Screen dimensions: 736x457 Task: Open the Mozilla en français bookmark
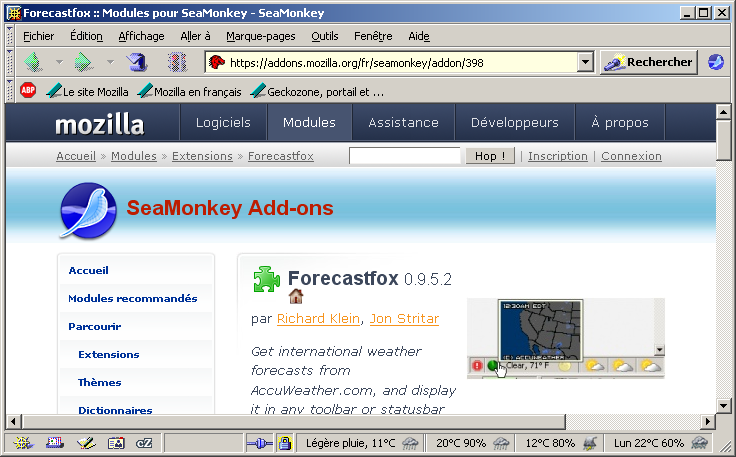[x=189, y=91]
